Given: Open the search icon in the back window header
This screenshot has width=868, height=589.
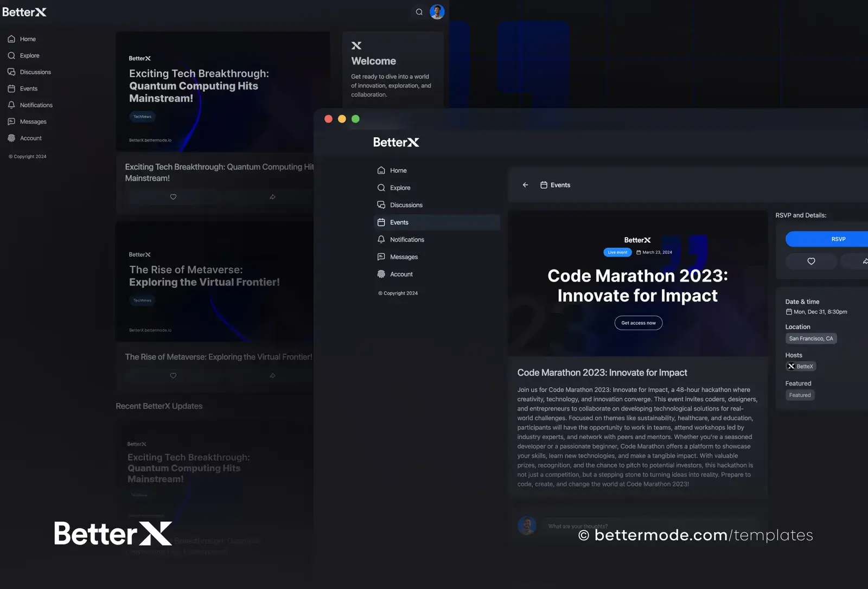Looking at the screenshot, I should 419,12.
